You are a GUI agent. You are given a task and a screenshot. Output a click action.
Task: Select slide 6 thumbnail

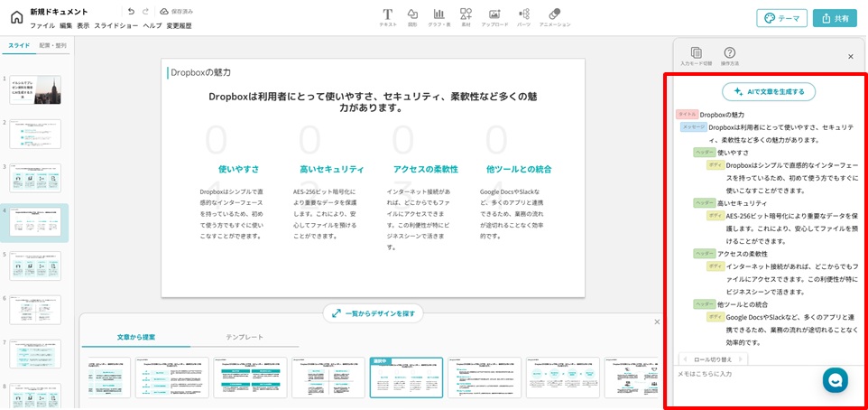coord(35,310)
